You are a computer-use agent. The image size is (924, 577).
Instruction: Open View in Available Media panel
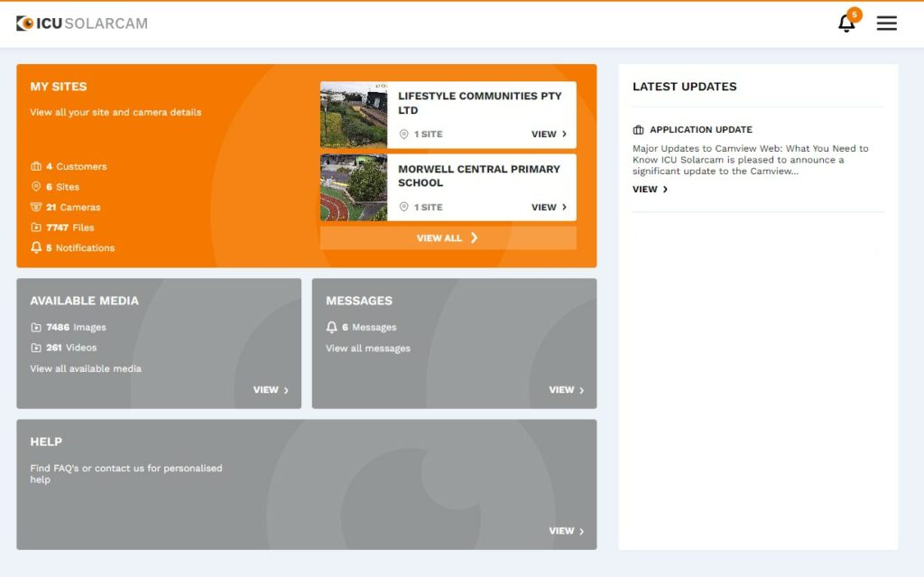pos(271,390)
